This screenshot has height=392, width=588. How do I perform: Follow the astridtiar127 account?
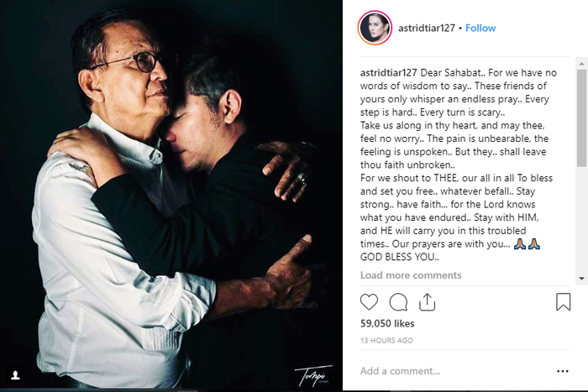pyautogui.click(x=480, y=28)
